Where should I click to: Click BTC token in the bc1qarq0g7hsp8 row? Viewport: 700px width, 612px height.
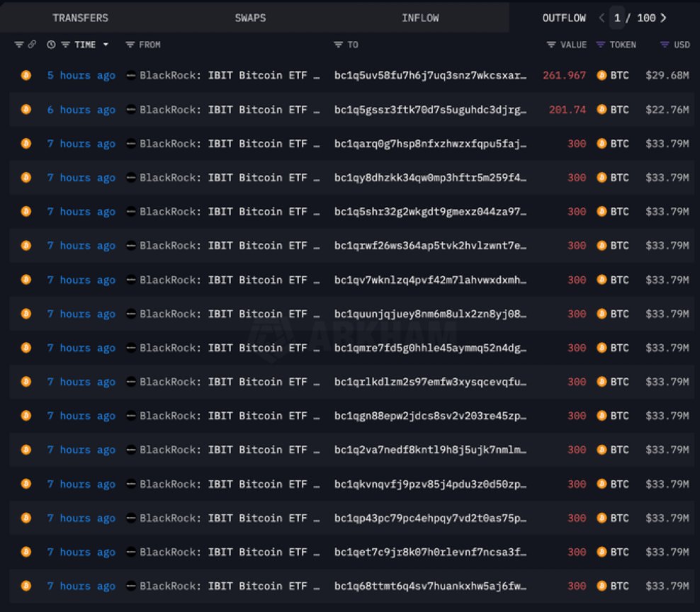613,144
